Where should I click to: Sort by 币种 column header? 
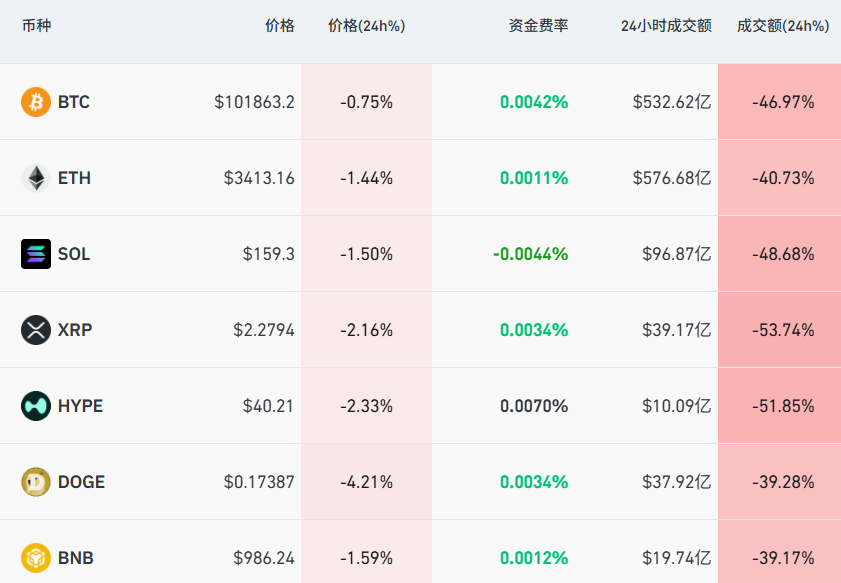click(36, 26)
